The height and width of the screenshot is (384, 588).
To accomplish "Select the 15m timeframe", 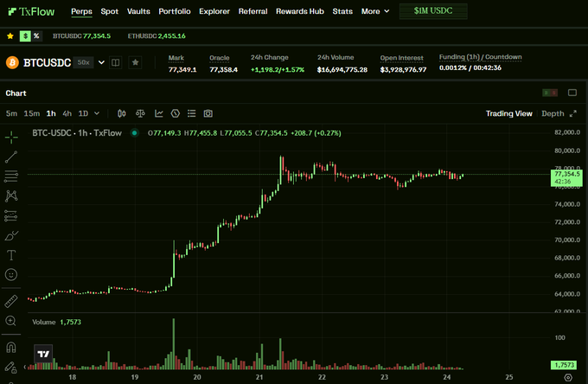I will (32, 113).
